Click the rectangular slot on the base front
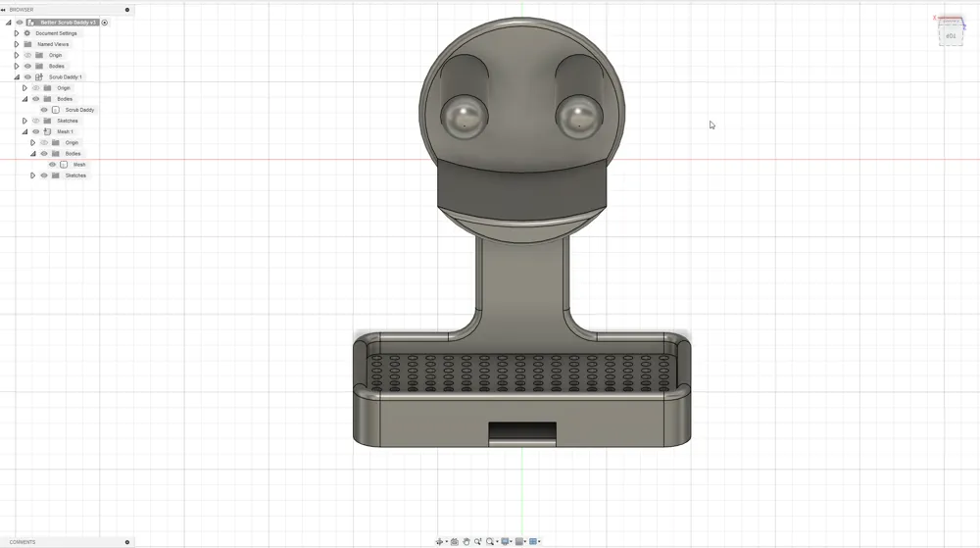The image size is (980, 548). pos(522,433)
